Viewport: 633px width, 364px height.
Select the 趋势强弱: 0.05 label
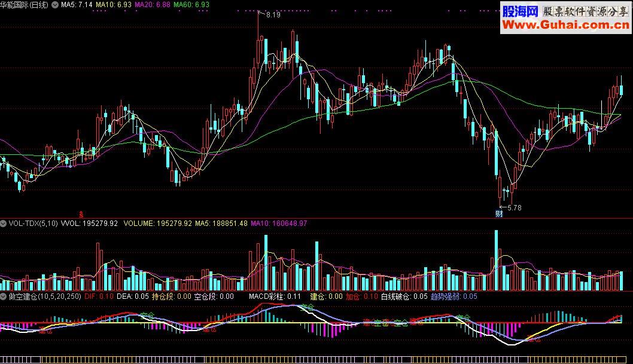click(x=454, y=296)
